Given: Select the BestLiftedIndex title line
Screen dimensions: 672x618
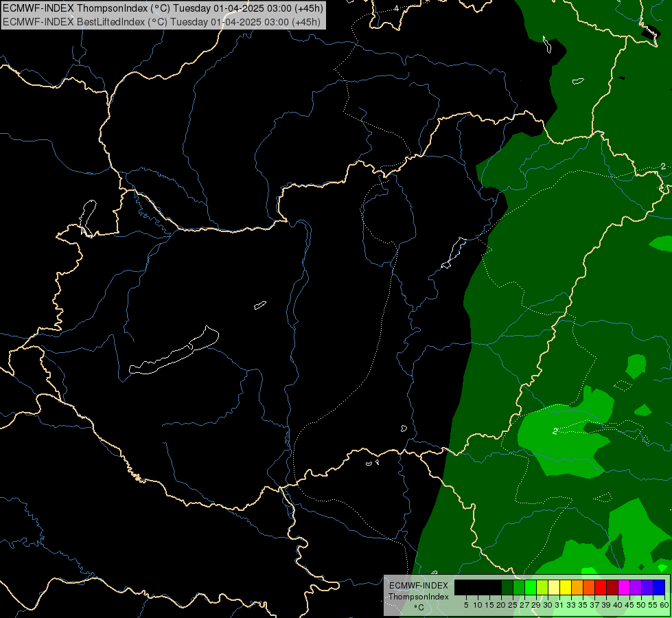Looking at the screenshot, I should pyautogui.click(x=161, y=22).
